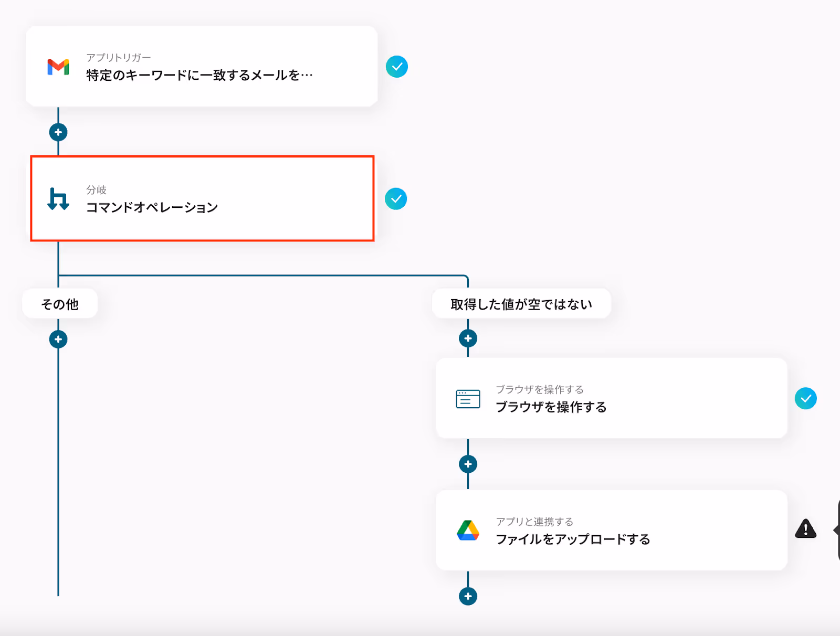The height and width of the screenshot is (636, 840).
Task: Add a step below the Gmail trigger
Action: point(58,132)
